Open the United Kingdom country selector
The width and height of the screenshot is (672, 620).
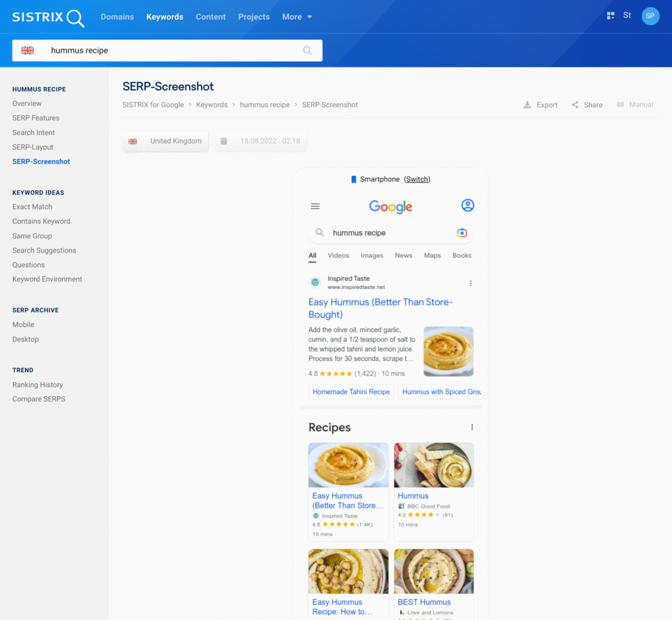pyautogui.click(x=165, y=140)
